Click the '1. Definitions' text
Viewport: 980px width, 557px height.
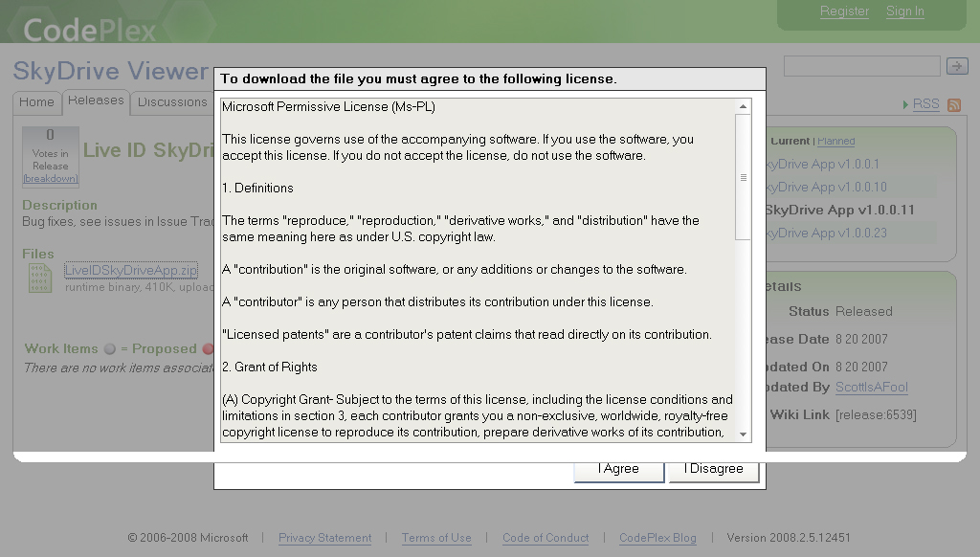257,189
